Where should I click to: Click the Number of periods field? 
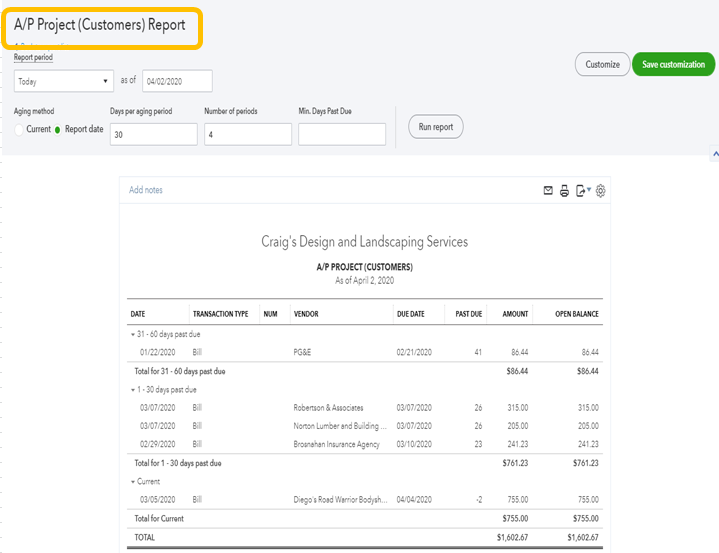pyautogui.click(x=247, y=134)
